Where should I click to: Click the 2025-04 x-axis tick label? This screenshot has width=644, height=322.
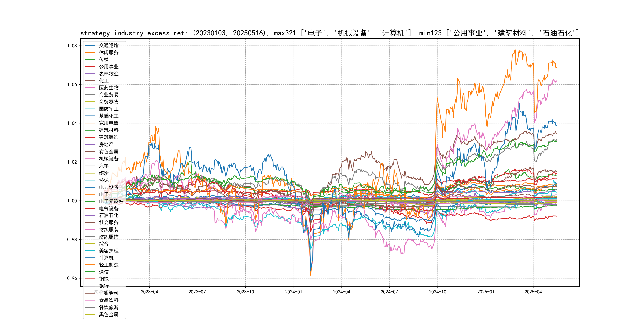point(533,292)
